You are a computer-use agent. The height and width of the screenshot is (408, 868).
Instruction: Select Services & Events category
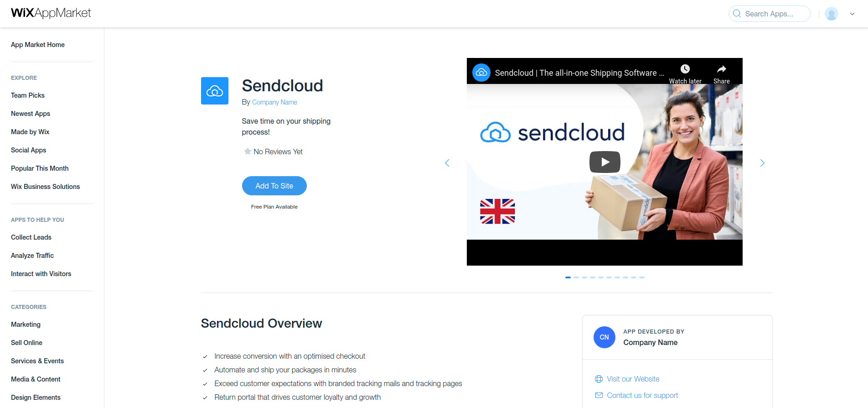coord(37,361)
